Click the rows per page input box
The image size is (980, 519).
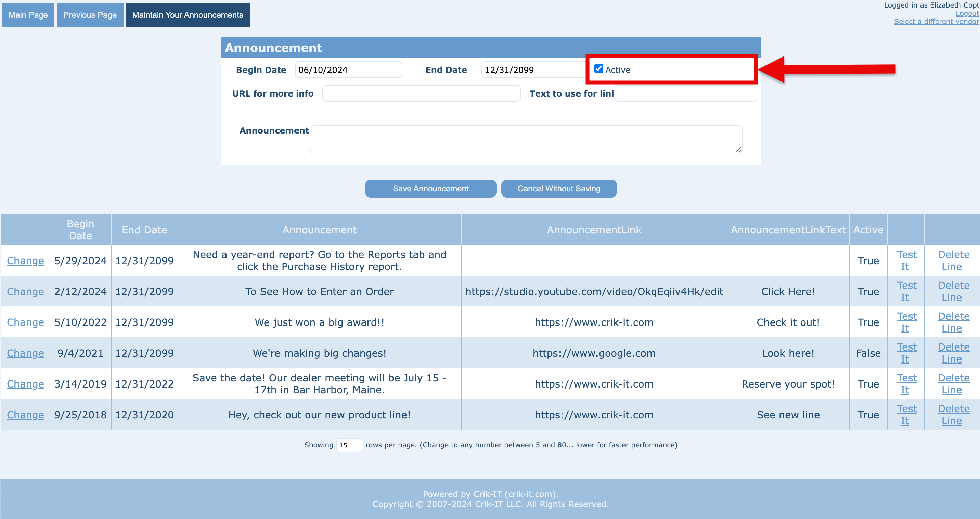349,445
